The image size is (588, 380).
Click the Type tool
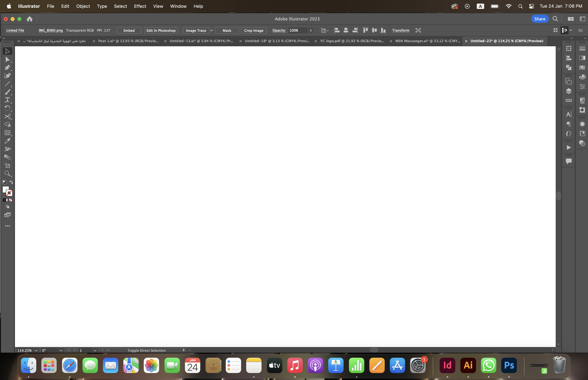(x=7, y=100)
